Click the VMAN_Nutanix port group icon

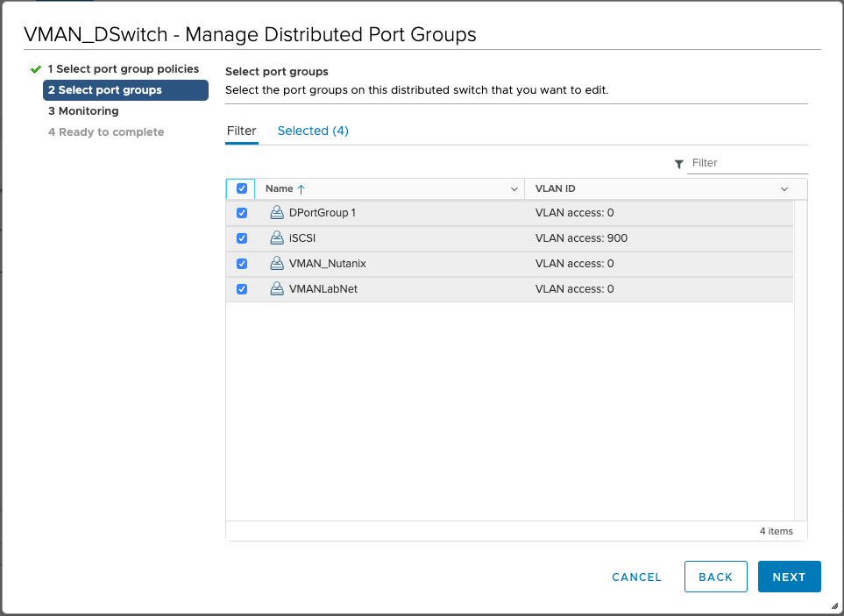click(277, 264)
